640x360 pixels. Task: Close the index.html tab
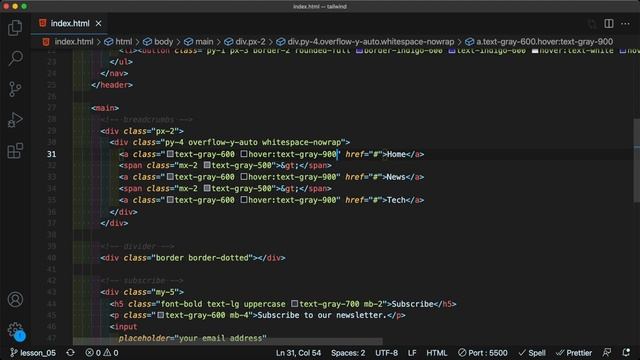tap(98, 24)
